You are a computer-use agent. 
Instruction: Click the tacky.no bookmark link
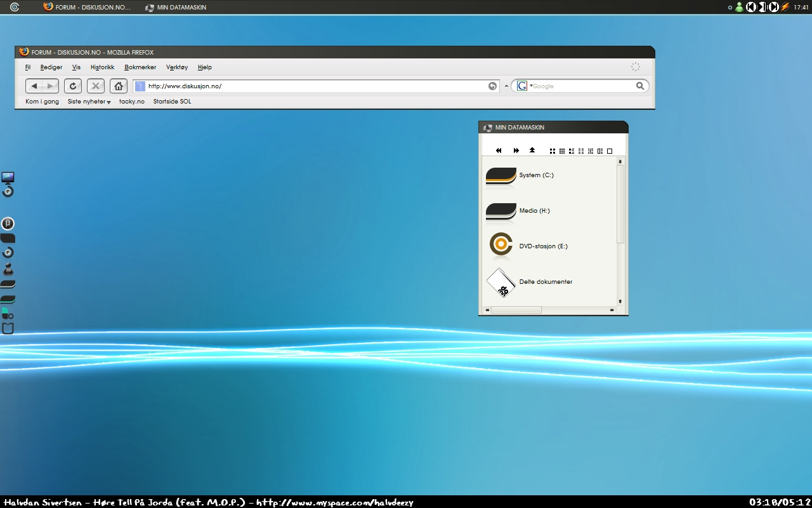click(x=132, y=102)
